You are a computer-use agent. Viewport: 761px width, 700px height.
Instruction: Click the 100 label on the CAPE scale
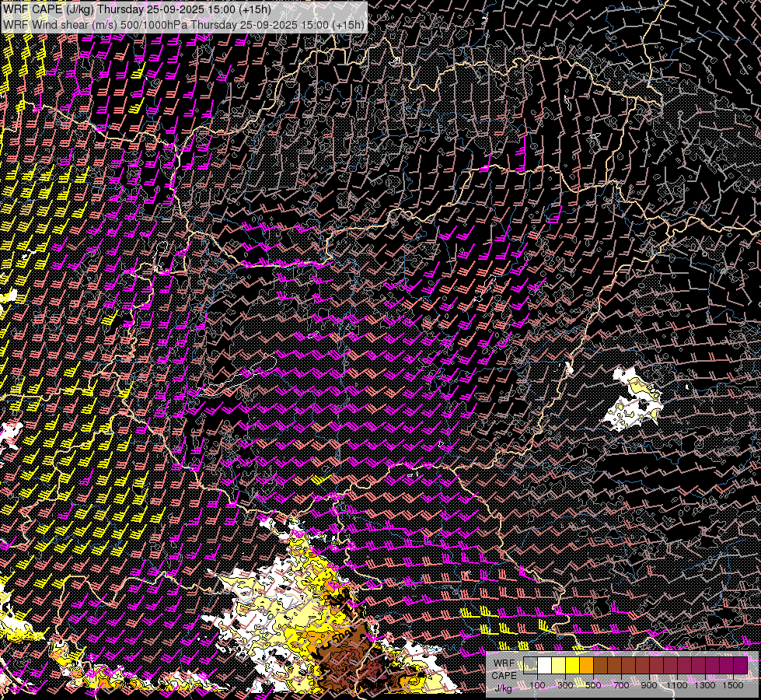537,685
